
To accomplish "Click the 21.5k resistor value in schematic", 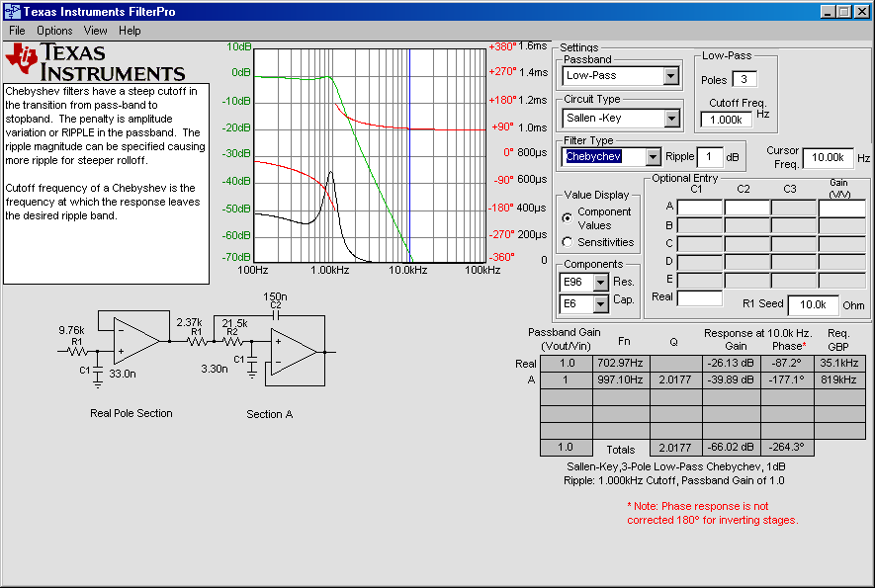I will (x=235, y=323).
